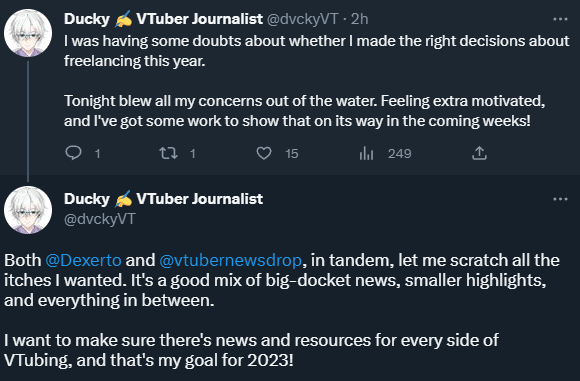Screen dimensions: 580x381
Task: Open the more options ellipsis on the Dexerto tweet
Action: [560, 199]
